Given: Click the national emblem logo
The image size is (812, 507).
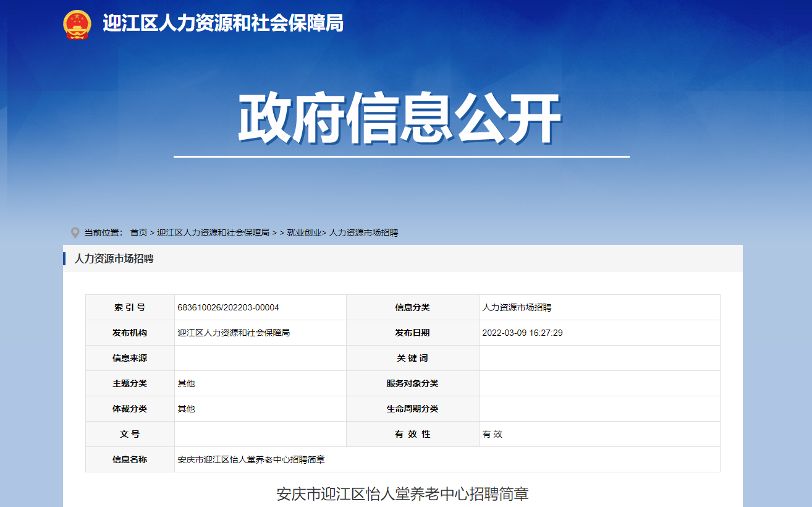Looking at the screenshot, I should [x=77, y=24].
